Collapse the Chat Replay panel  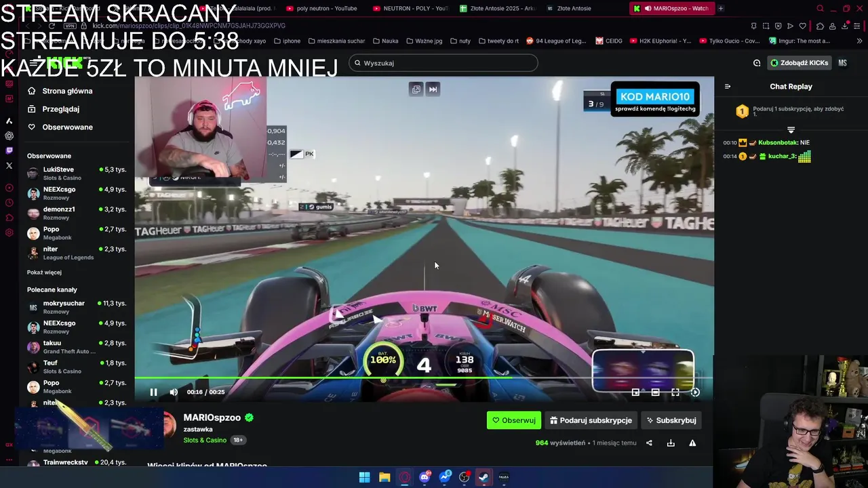pos(728,87)
